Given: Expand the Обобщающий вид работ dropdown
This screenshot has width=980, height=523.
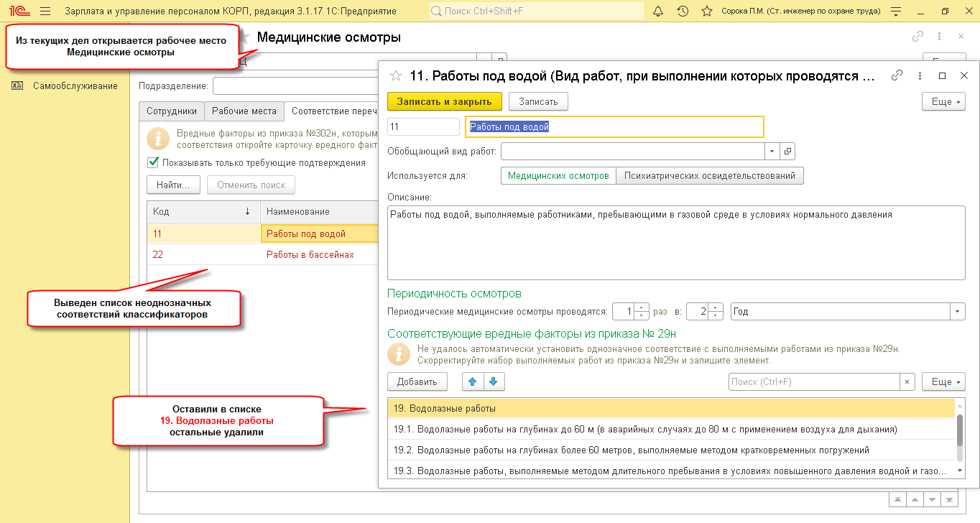Looking at the screenshot, I should pos(772,152).
